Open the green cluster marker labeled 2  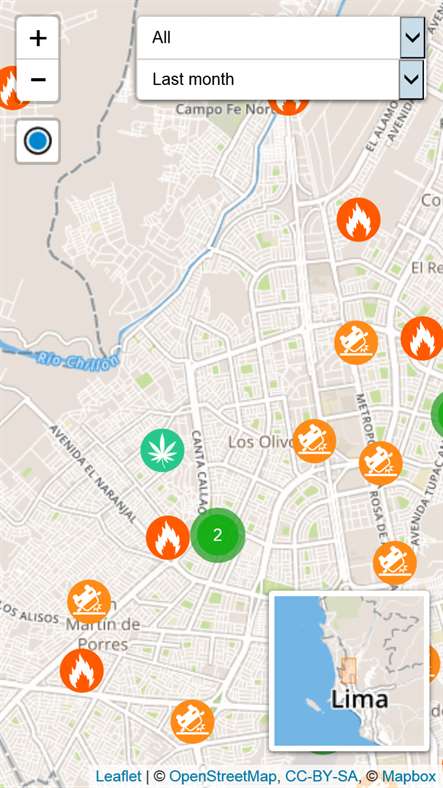217,535
